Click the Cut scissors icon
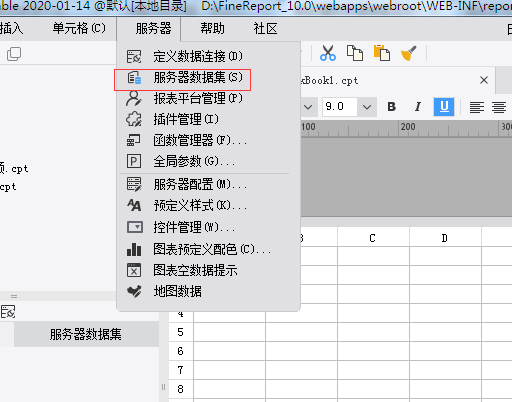Viewport: 512px width, 402px height. click(328, 53)
